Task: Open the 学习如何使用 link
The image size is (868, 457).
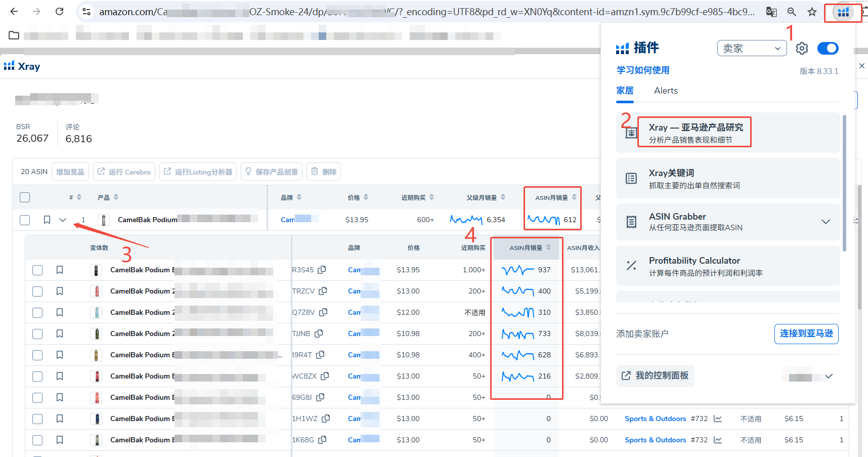Action: 643,70
